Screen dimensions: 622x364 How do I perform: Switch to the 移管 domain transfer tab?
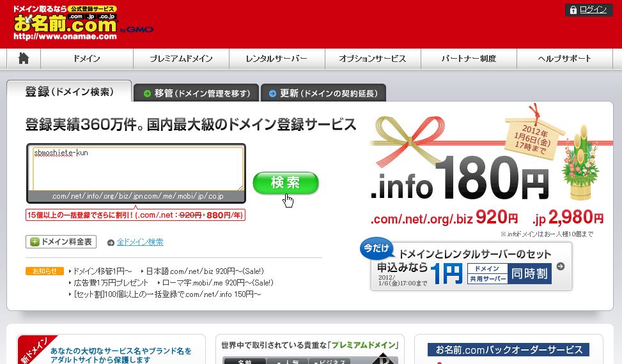pyautogui.click(x=196, y=93)
